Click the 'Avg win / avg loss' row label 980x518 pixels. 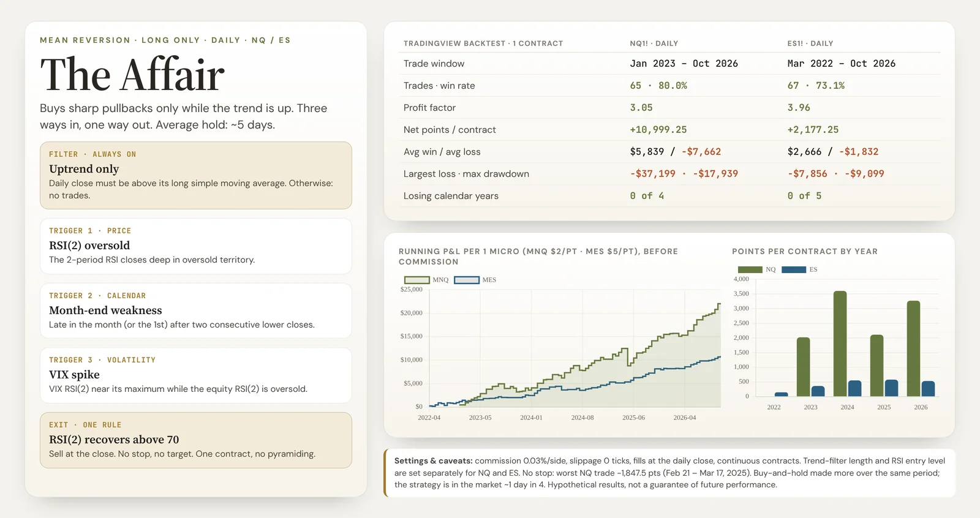tap(442, 152)
